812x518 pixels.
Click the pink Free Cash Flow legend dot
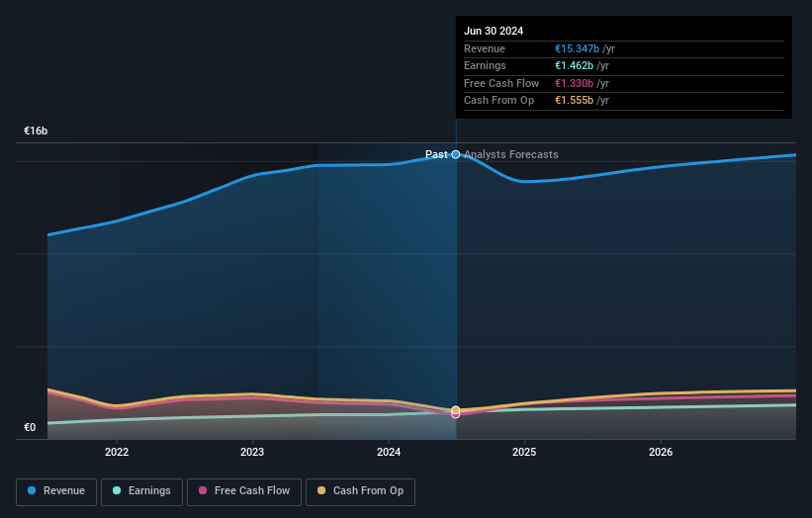coord(203,490)
